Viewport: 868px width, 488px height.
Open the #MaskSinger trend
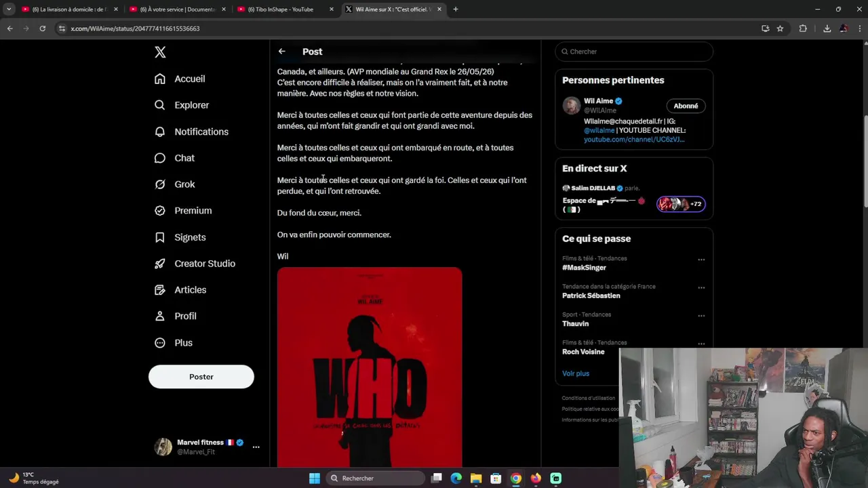pos(584,268)
